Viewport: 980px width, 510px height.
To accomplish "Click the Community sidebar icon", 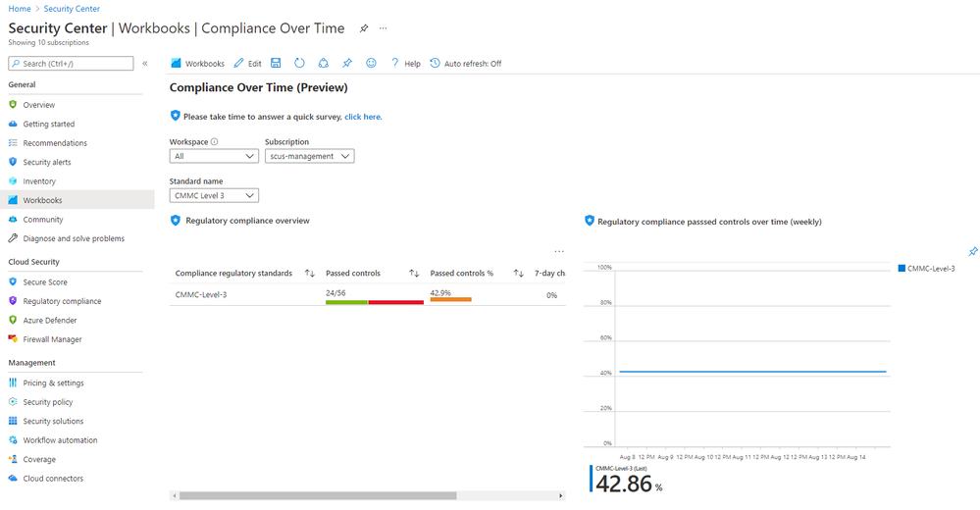I will pos(13,220).
